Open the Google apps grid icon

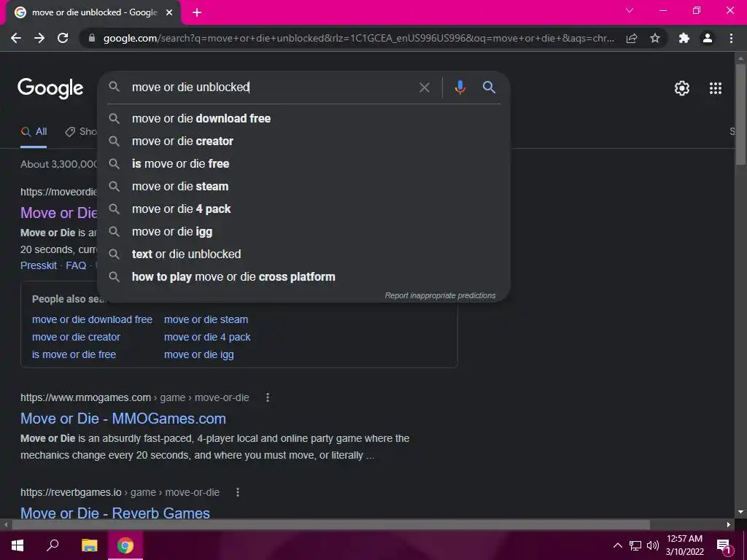715,88
